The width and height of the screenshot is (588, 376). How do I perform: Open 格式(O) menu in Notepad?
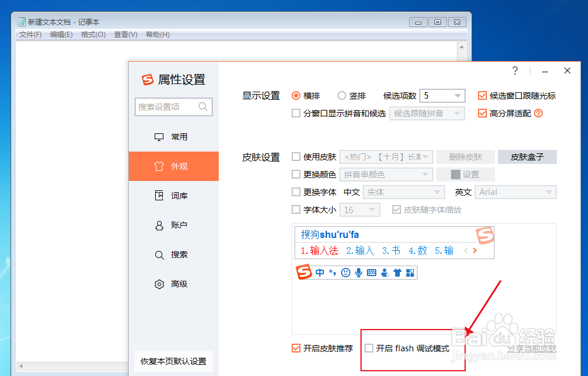pyautogui.click(x=93, y=35)
